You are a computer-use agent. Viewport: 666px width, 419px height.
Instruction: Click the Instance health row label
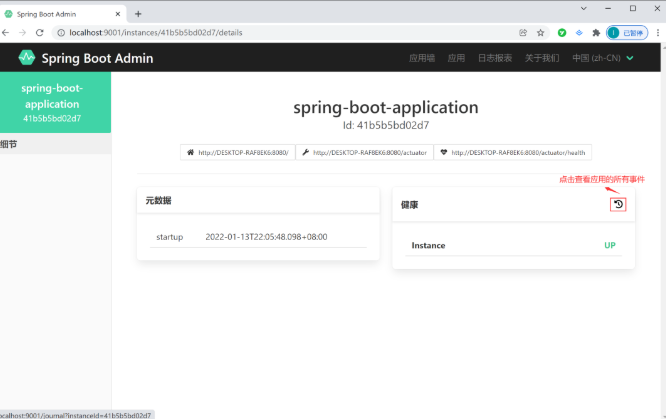coord(428,246)
